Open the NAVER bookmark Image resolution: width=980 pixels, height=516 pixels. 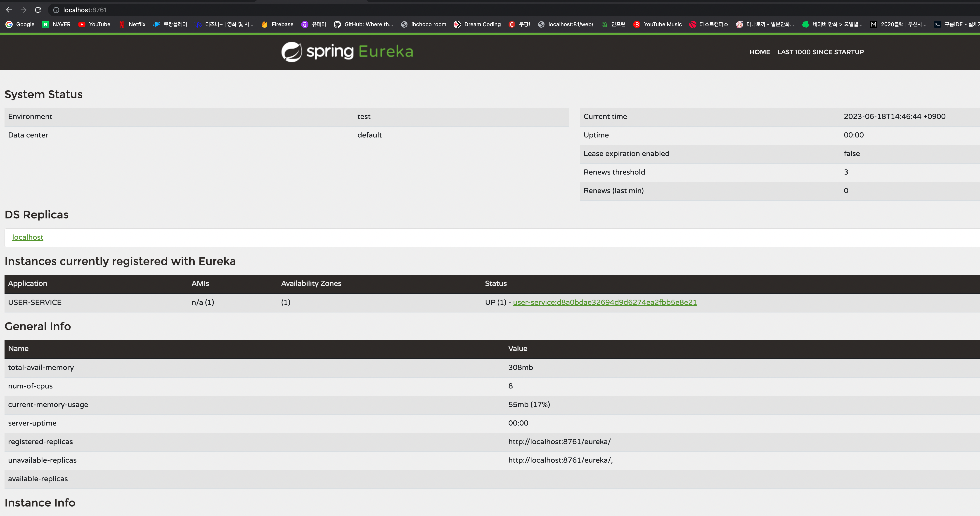click(56, 24)
